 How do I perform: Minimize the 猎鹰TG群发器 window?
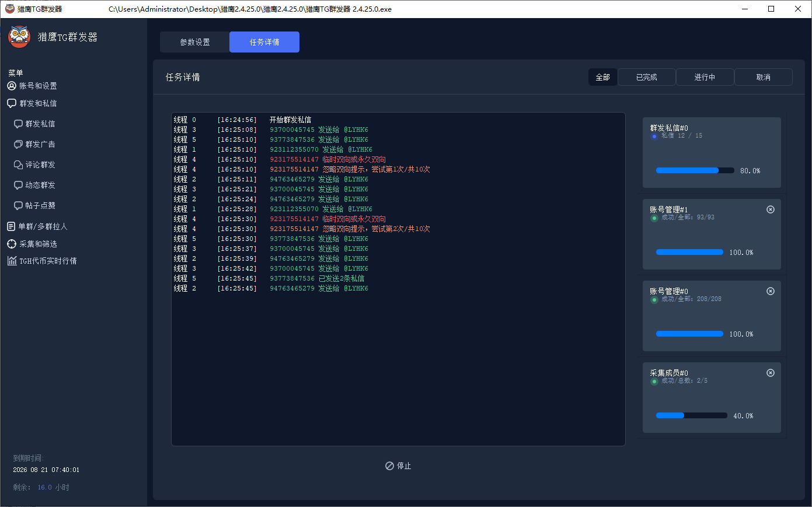click(x=744, y=9)
